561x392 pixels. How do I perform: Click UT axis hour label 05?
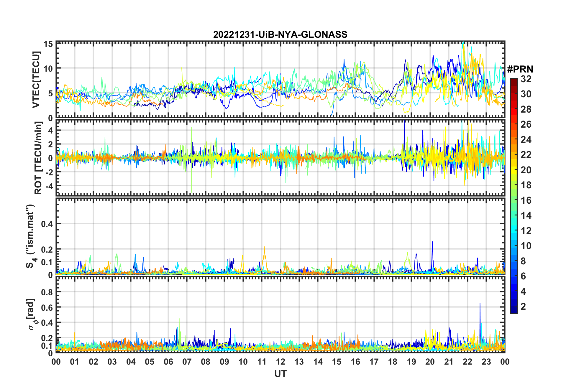150,362
